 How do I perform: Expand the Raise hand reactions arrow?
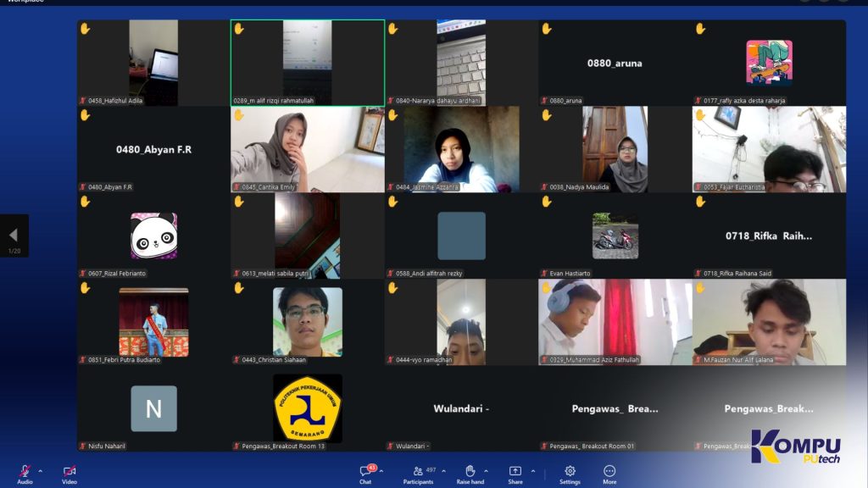[x=486, y=471]
